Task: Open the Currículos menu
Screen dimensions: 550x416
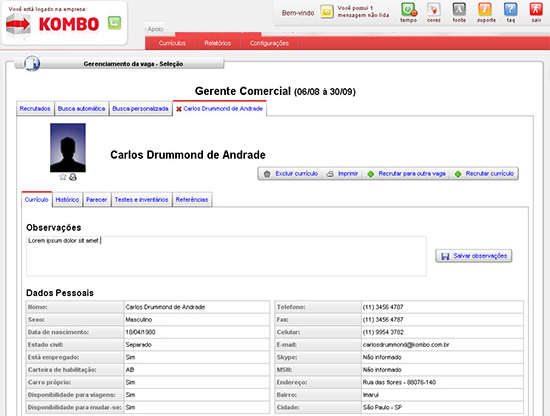Action: pos(172,43)
